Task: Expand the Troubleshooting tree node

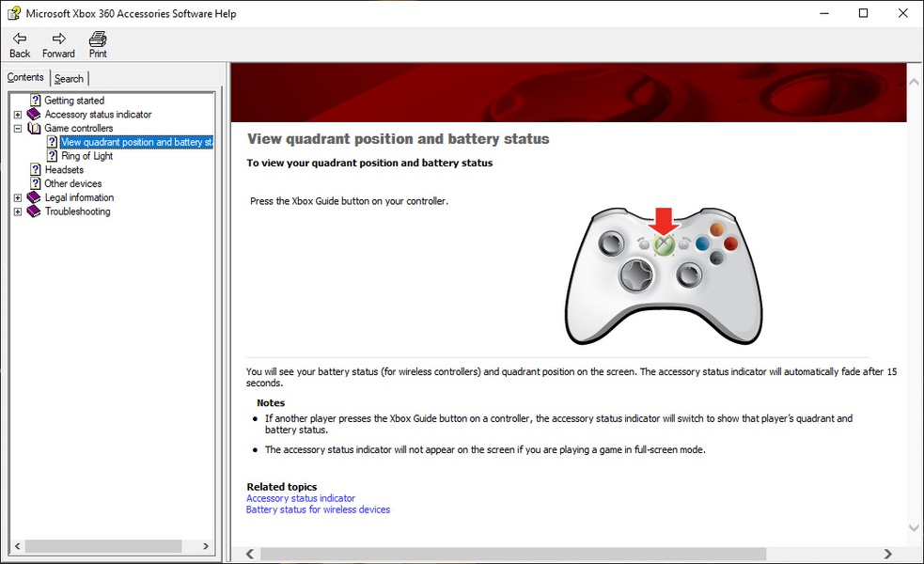Action: [x=18, y=211]
